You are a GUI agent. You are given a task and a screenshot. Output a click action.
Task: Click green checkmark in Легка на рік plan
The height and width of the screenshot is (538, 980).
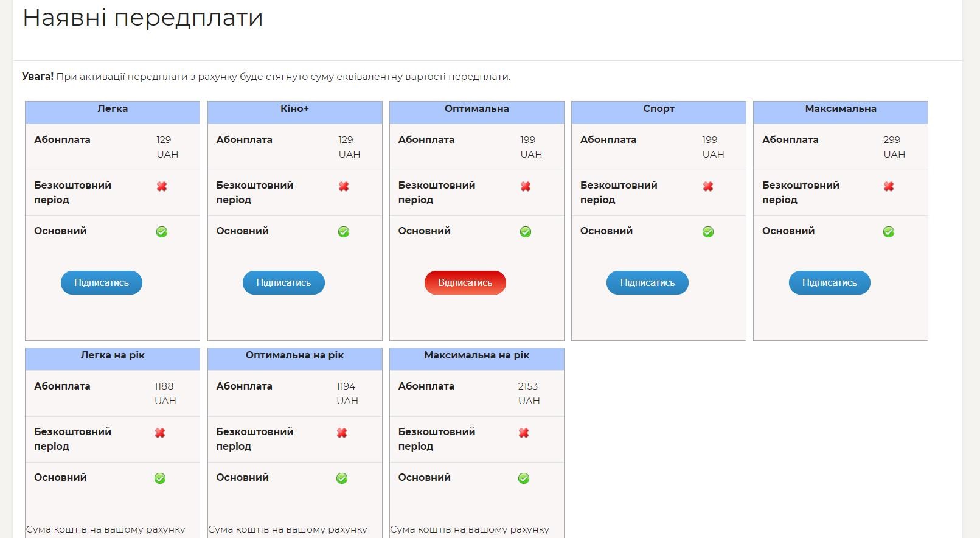click(x=160, y=478)
